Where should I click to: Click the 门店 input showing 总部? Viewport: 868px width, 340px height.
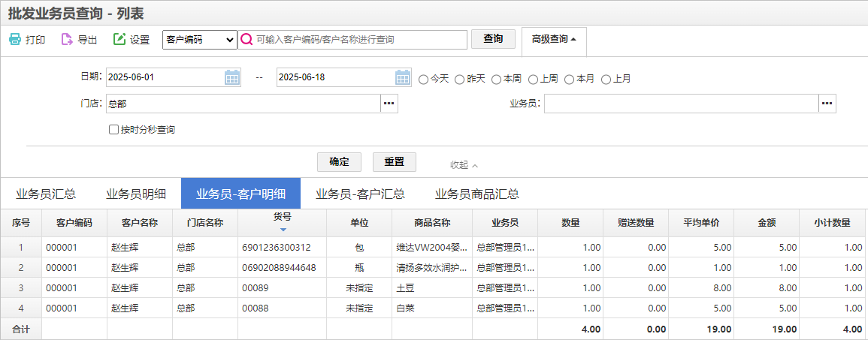[x=243, y=104]
